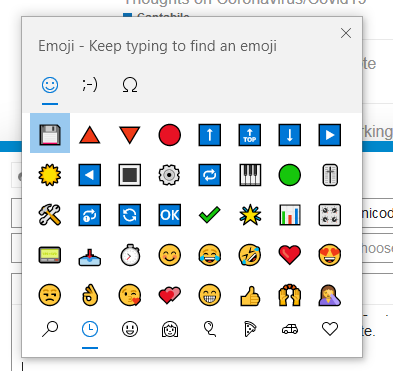Screen dimensions: 393x371
Task: Show most recently used emoji clock category
Action: coord(90,329)
